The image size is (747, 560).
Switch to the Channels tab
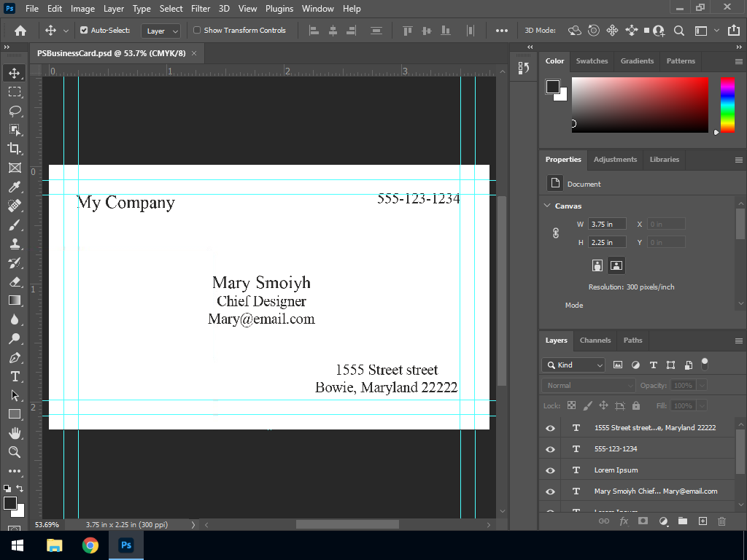pos(595,340)
